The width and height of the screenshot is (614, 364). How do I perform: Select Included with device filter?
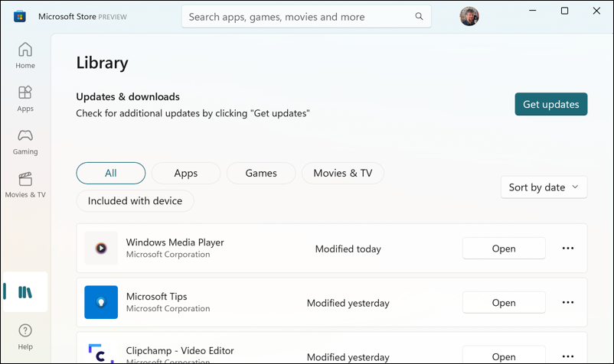point(135,201)
